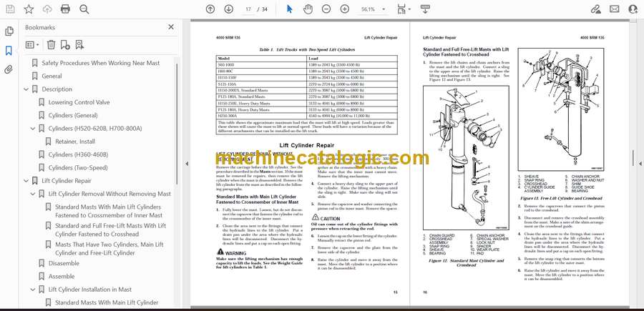Click the 'Lift Cylinder Repair' section heading
This screenshot has width=644, height=311.
point(306,145)
